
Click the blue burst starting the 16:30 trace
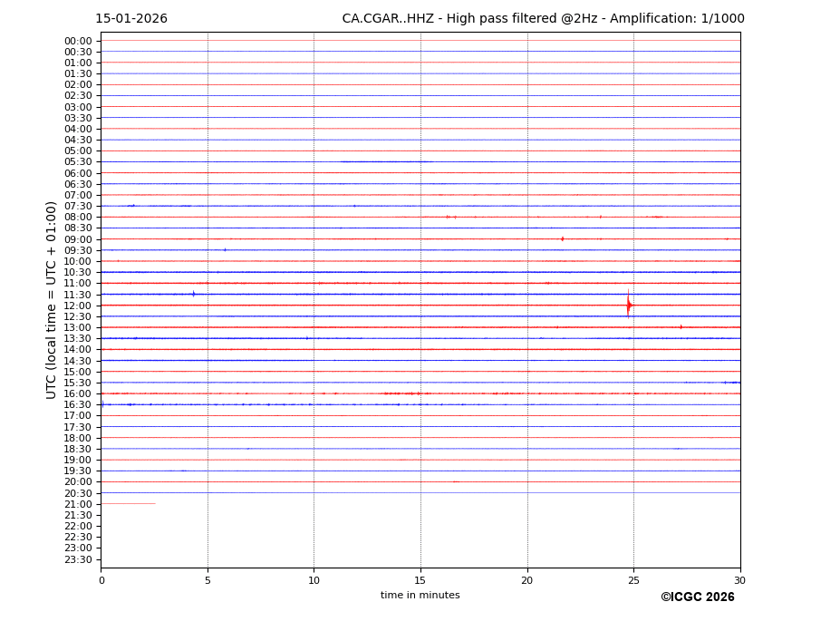pos(102,404)
